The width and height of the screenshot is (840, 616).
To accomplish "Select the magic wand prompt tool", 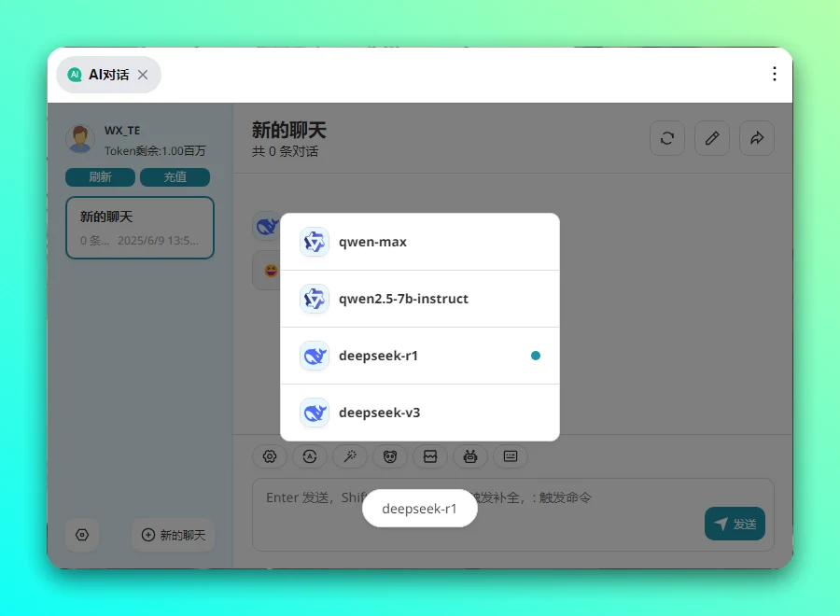I will pyautogui.click(x=350, y=456).
